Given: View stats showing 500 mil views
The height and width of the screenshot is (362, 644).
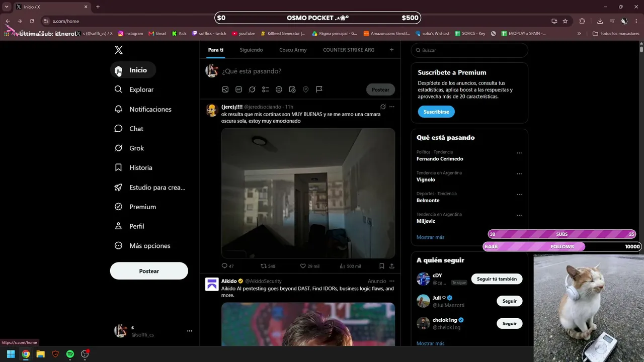Looking at the screenshot, I should 350,266.
